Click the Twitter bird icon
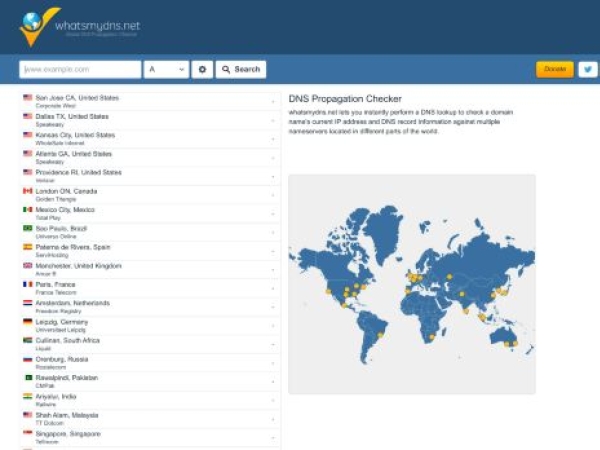This screenshot has width=600, height=450. (587, 70)
